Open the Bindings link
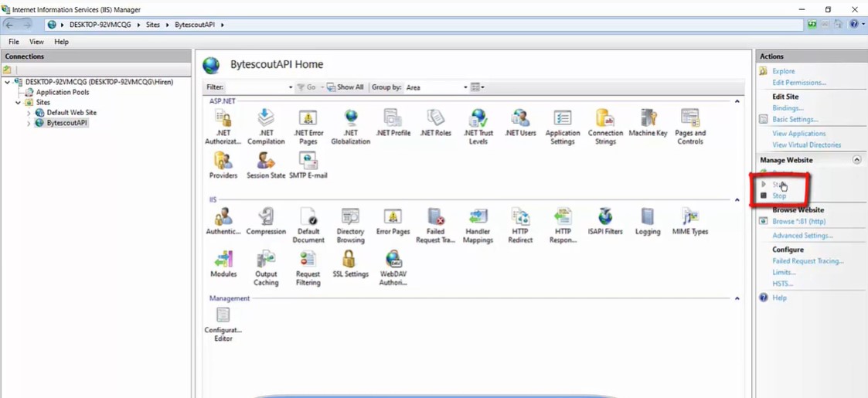Image resolution: width=868 pixels, height=398 pixels. tap(788, 108)
